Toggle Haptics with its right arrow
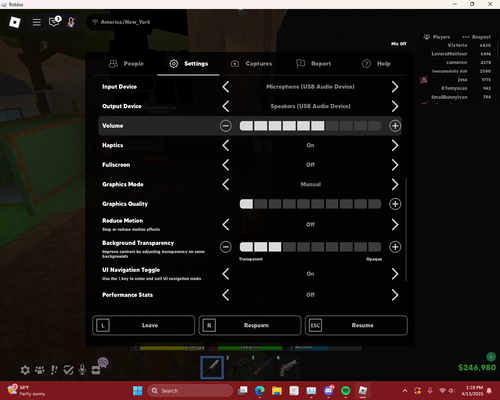This screenshot has width=500, height=400. click(395, 145)
